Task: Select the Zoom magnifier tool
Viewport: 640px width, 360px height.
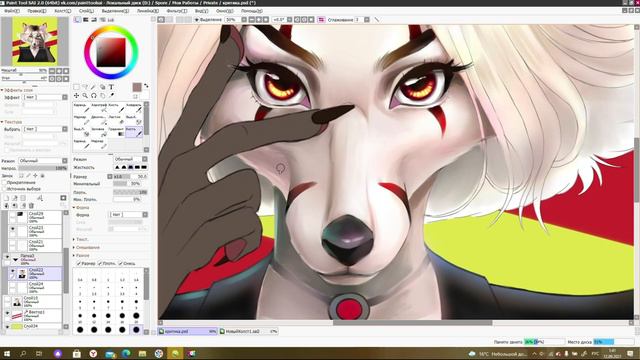Action: pyautogui.click(x=85, y=96)
